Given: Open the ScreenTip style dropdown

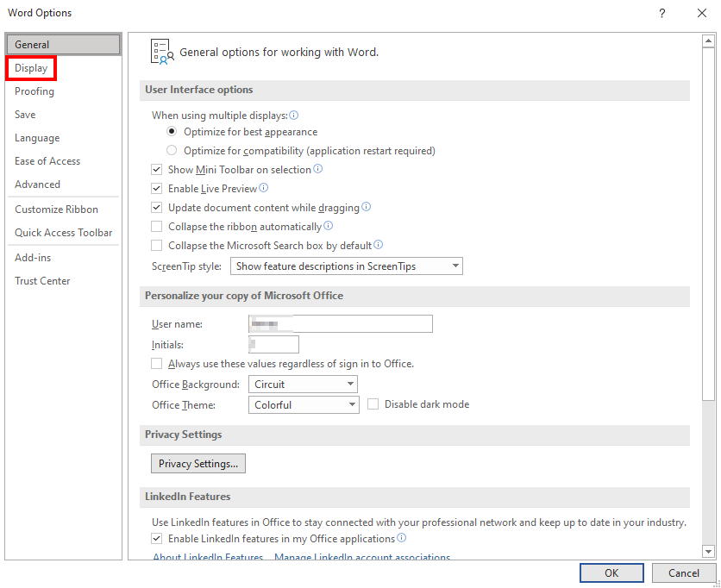Looking at the screenshot, I should click(x=346, y=266).
